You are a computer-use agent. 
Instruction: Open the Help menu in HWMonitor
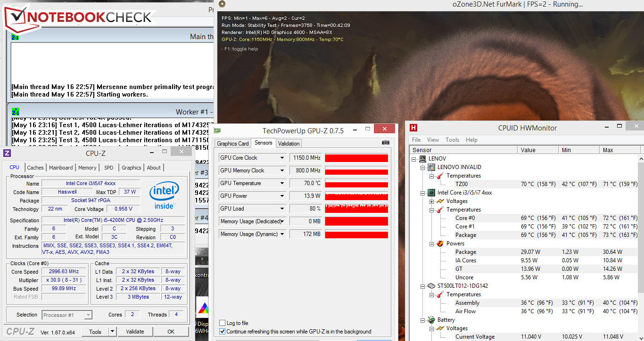coord(471,140)
